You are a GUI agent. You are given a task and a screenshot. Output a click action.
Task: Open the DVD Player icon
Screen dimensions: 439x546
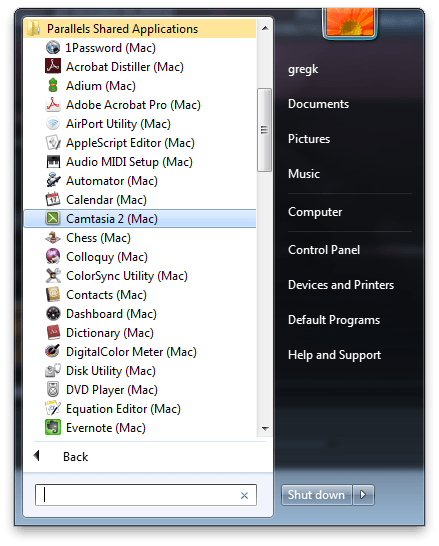pos(53,389)
